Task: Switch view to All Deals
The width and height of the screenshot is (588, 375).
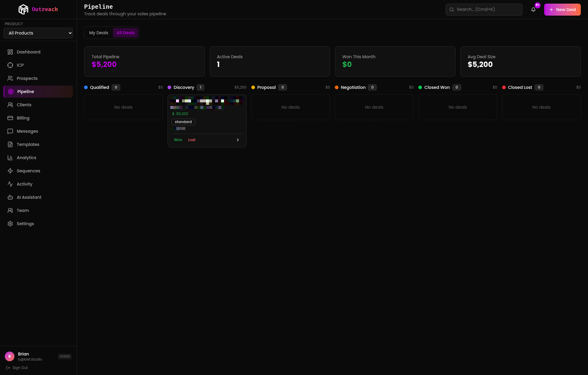Action: click(x=126, y=32)
